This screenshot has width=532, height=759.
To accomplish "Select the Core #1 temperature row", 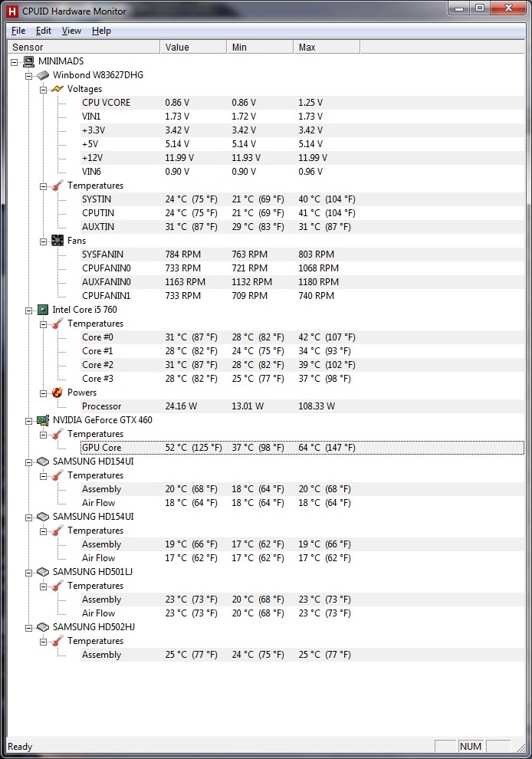I will (x=302, y=351).
